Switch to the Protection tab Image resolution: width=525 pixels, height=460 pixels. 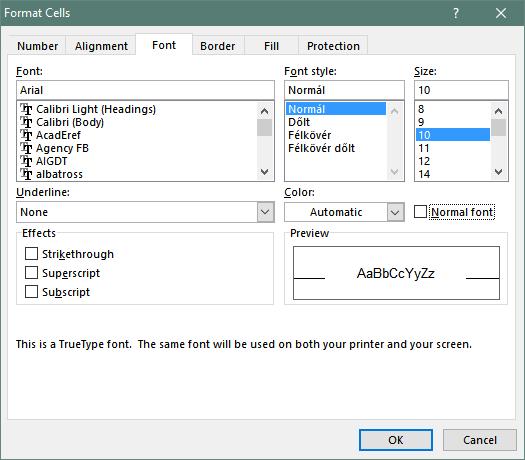(333, 46)
